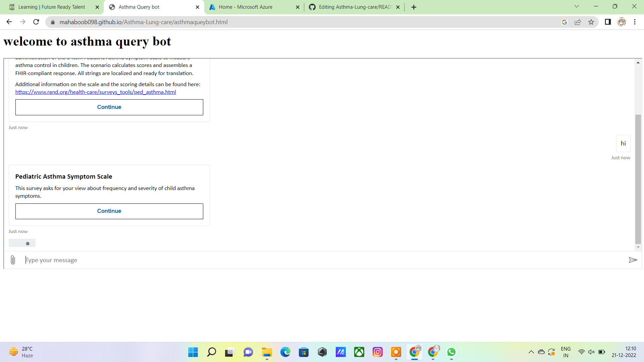Image resolution: width=644 pixels, height=362 pixels.
Task: Open WhatsApp from the taskbar
Action: pos(451,352)
